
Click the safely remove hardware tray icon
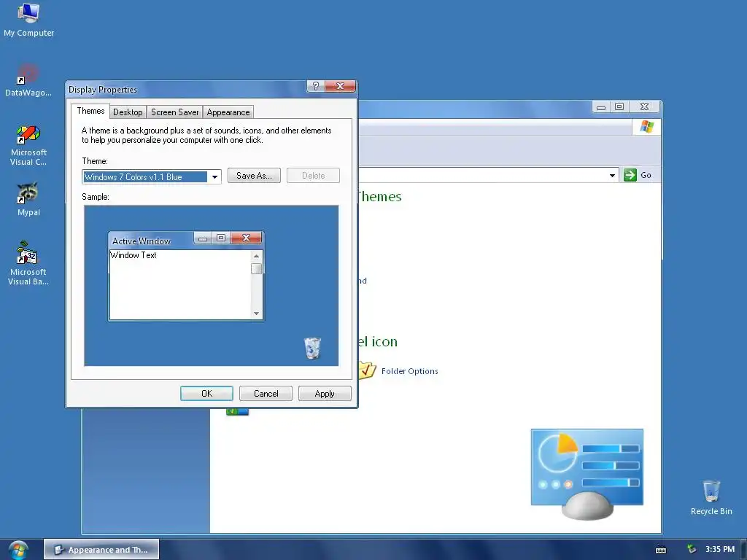pos(692,549)
